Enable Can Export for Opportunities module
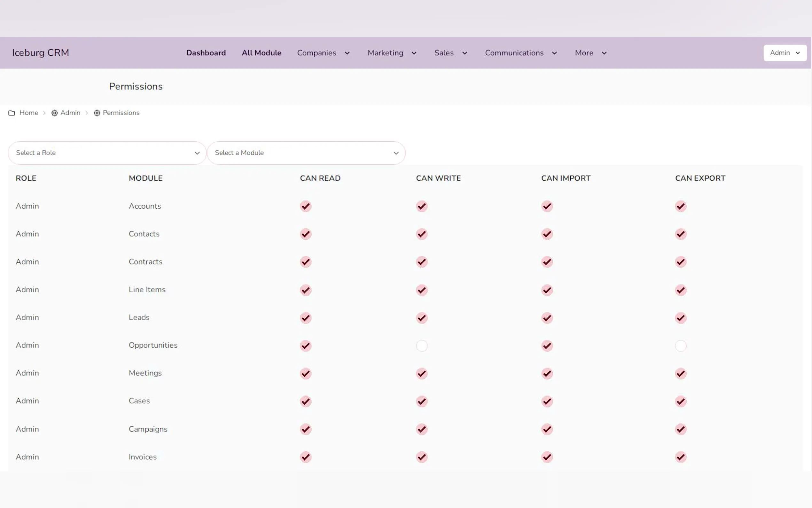 pos(680,346)
